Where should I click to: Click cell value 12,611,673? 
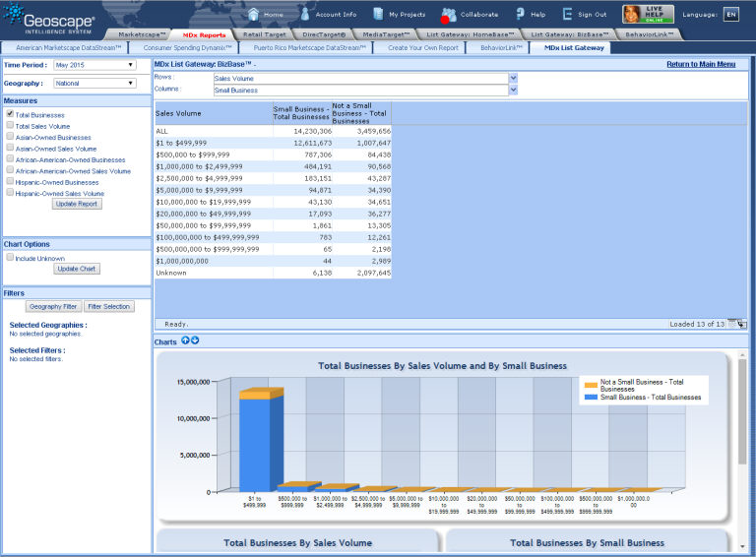312,143
